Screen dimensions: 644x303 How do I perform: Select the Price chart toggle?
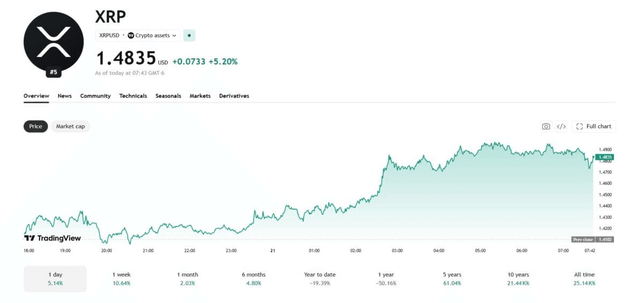click(35, 126)
